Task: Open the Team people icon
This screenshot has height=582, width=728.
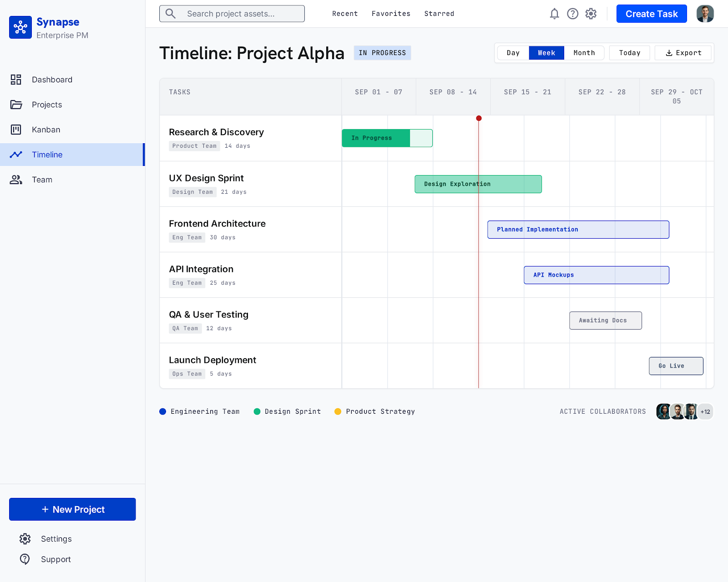Action: [x=16, y=180]
